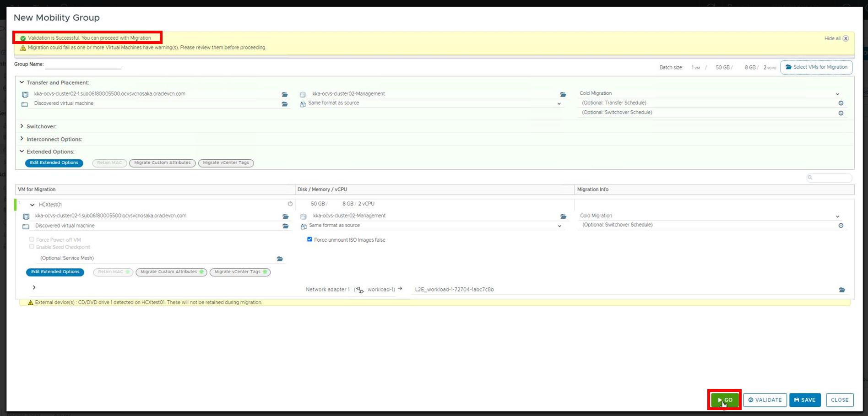Collapse the Extended Options section
Viewport: 868px width, 416px height.
(22, 151)
